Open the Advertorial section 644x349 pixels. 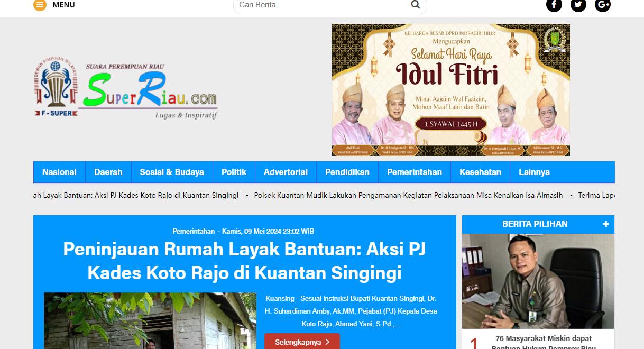pyautogui.click(x=286, y=172)
